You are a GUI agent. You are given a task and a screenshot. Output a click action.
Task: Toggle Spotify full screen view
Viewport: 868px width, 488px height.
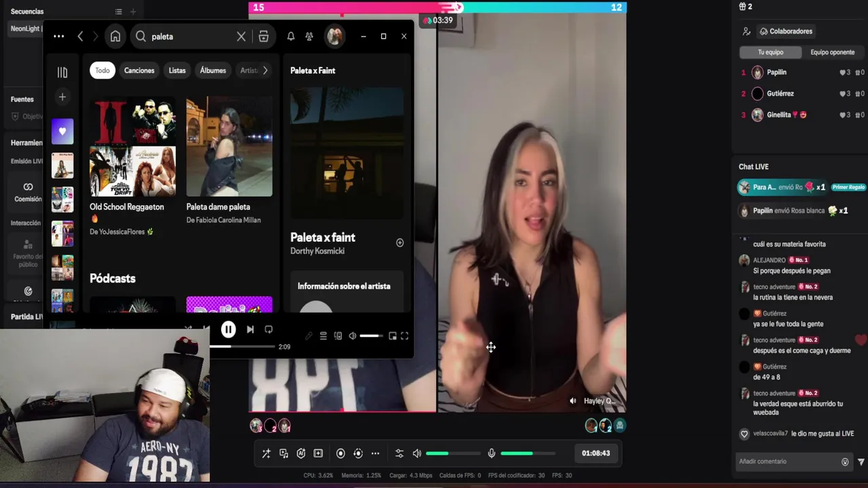pos(404,336)
